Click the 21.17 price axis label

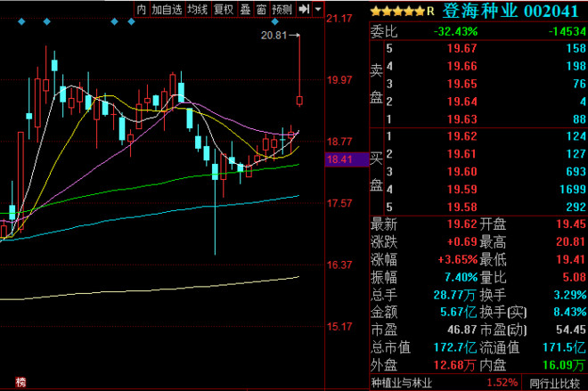[x=339, y=19]
